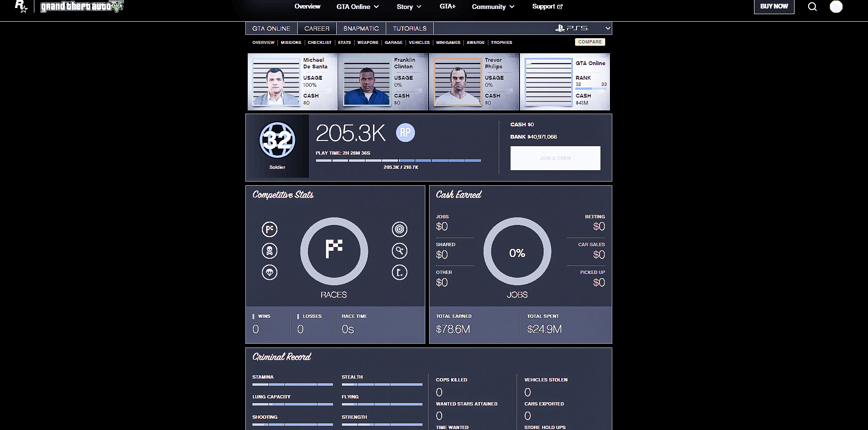Select the Deathmatch skull icon
The width and height of the screenshot is (868, 430).
(269, 251)
